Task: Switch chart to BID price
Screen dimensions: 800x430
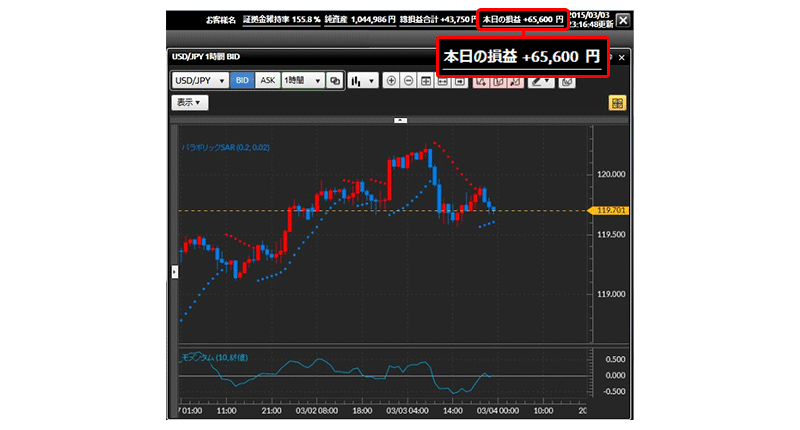Action: point(242,81)
